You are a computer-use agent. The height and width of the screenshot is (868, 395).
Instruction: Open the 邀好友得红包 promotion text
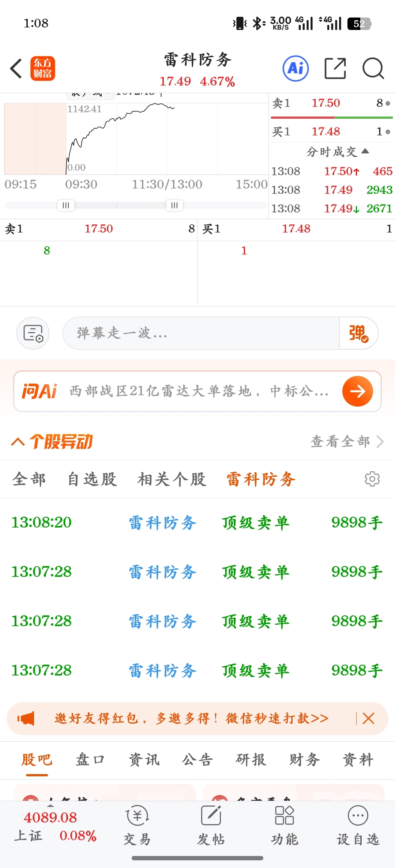click(192, 719)
